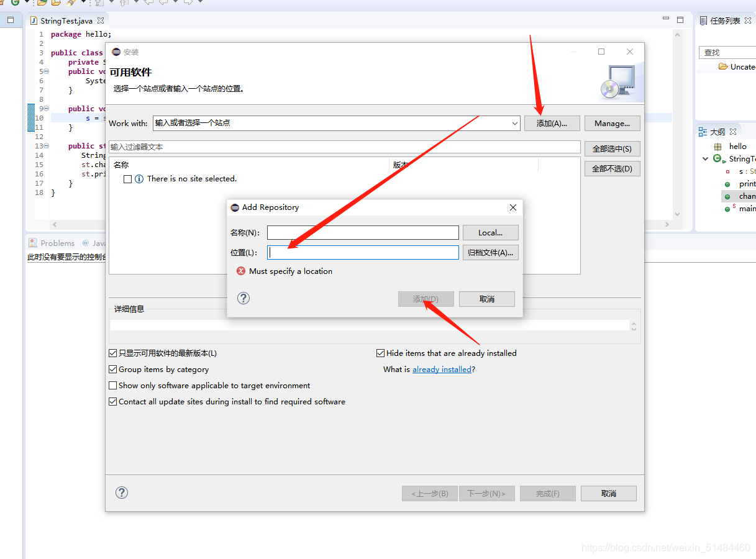This screenshot has height=559, width=756.
Task: Click the 输入过滤器文本 filter text box
Action: coord(344,147)
